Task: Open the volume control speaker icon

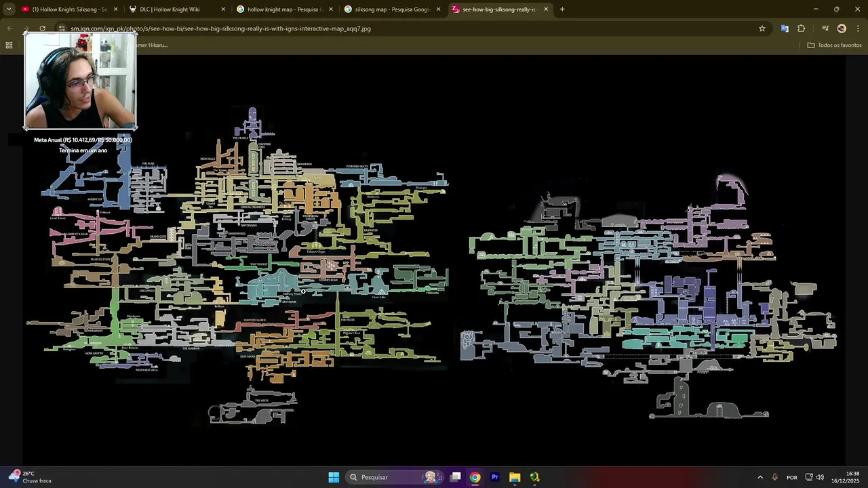Action: coord(821,477)
